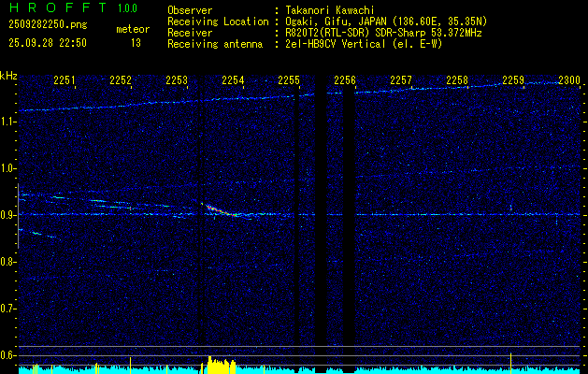Click the 2258 time marker
588x374 pixels.
(x=457, y=80)
